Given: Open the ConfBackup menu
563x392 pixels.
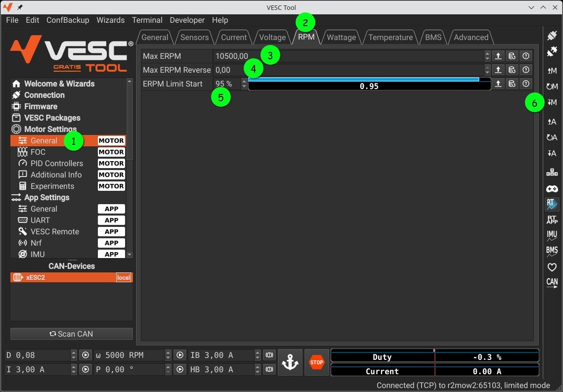Looking at the screenshot, I should point(68,20).
